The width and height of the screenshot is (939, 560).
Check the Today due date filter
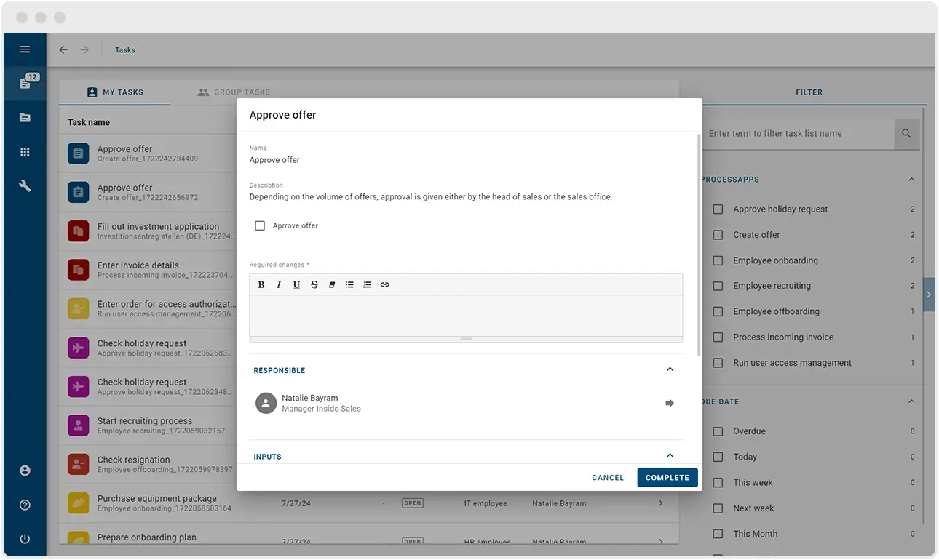pos(718,457)
